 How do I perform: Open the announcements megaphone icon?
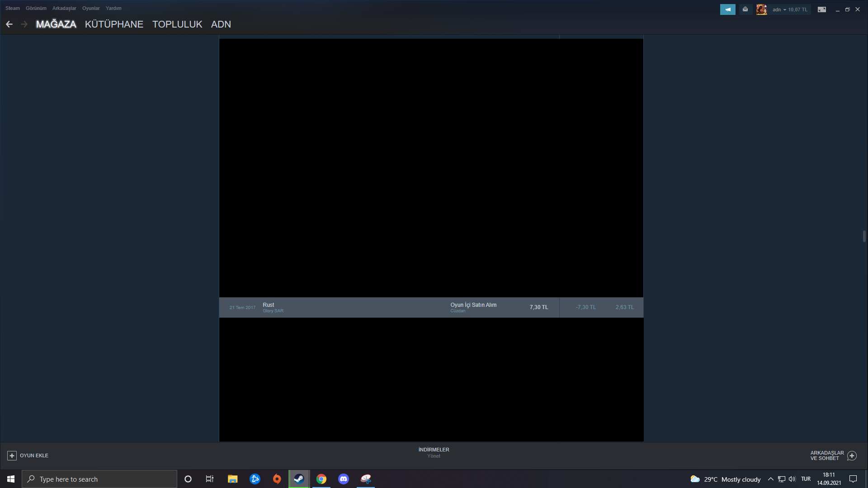727,9
